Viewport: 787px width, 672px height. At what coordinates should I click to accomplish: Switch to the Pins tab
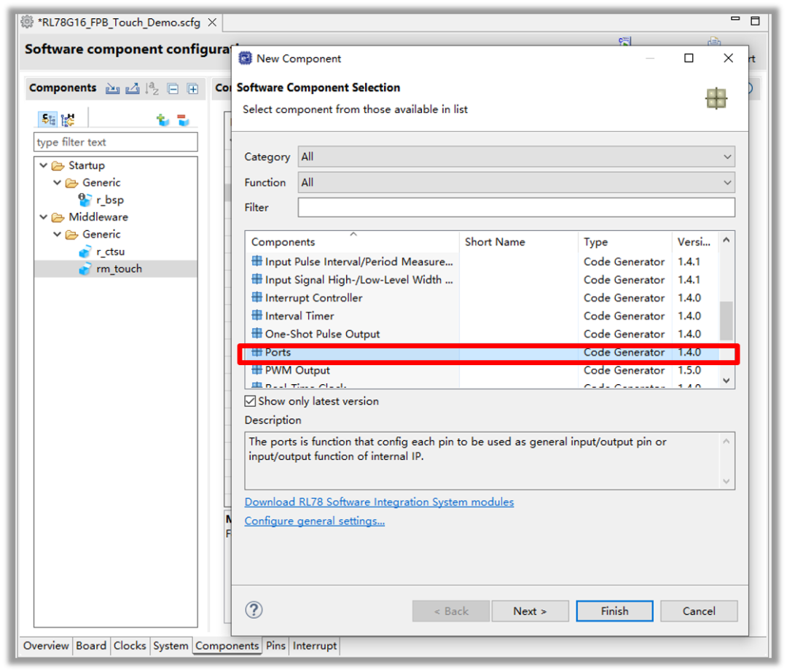click(275, 646)
